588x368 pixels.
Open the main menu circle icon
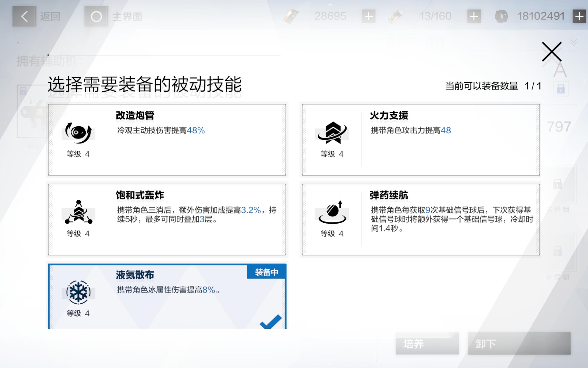[96, 17]
